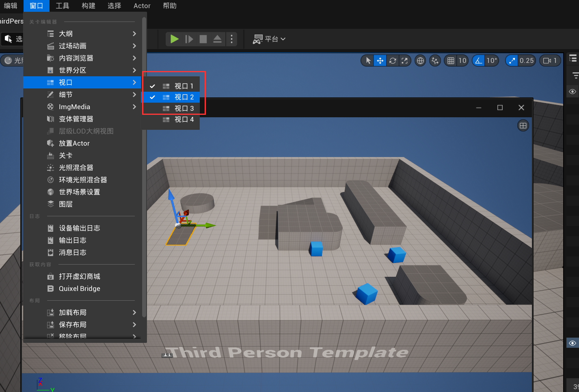Image resolution: width=579 pixels, height=392 pixels.
Task: Open 光照混合器 panel
Action: [82, 168]
